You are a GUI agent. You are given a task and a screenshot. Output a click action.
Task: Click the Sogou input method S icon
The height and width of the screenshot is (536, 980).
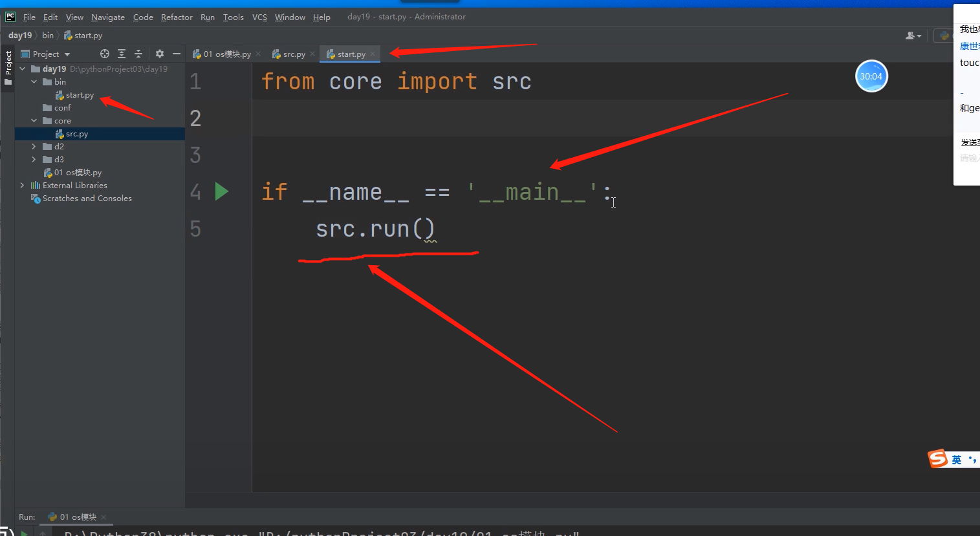[938, 459]
